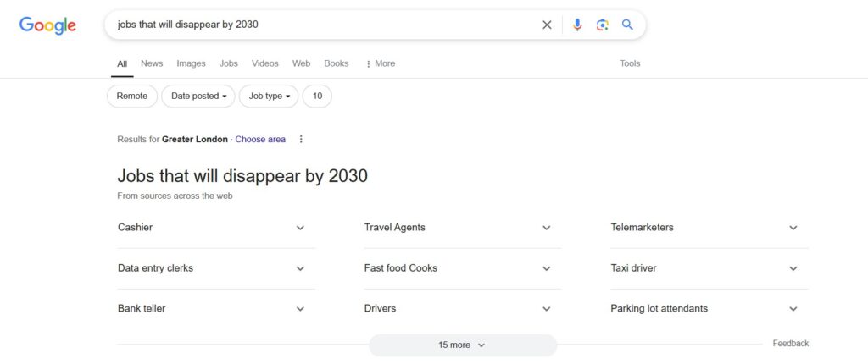Start voice search with the microphone icon

click(577, 25)
